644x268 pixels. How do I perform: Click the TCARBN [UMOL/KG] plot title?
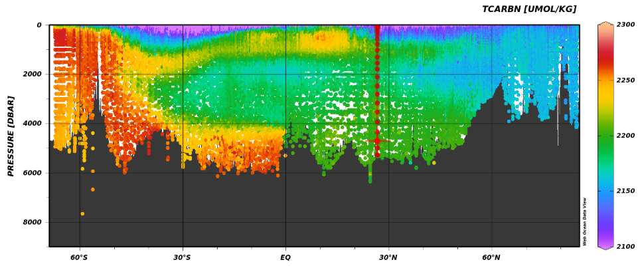click(x=528, y=9)
